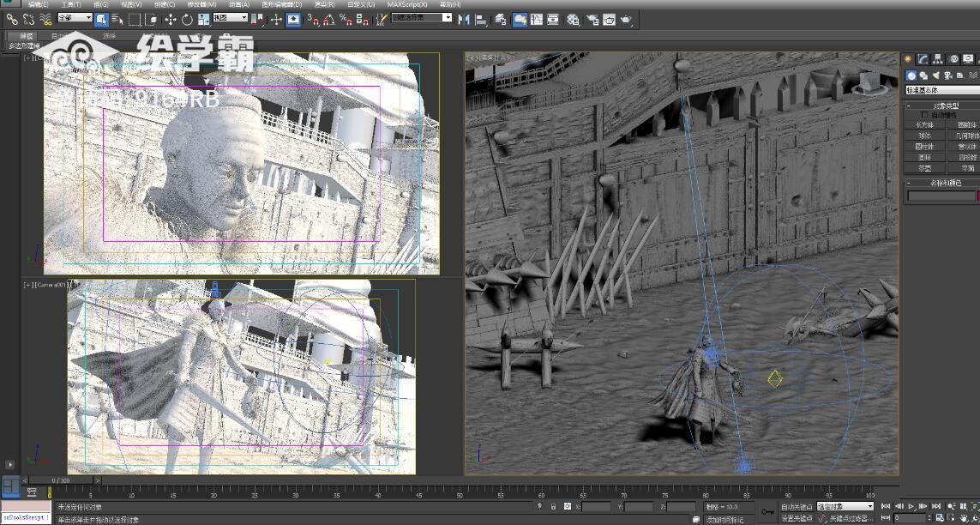
Task: Activate the Select Object tool
Action: 101,20
